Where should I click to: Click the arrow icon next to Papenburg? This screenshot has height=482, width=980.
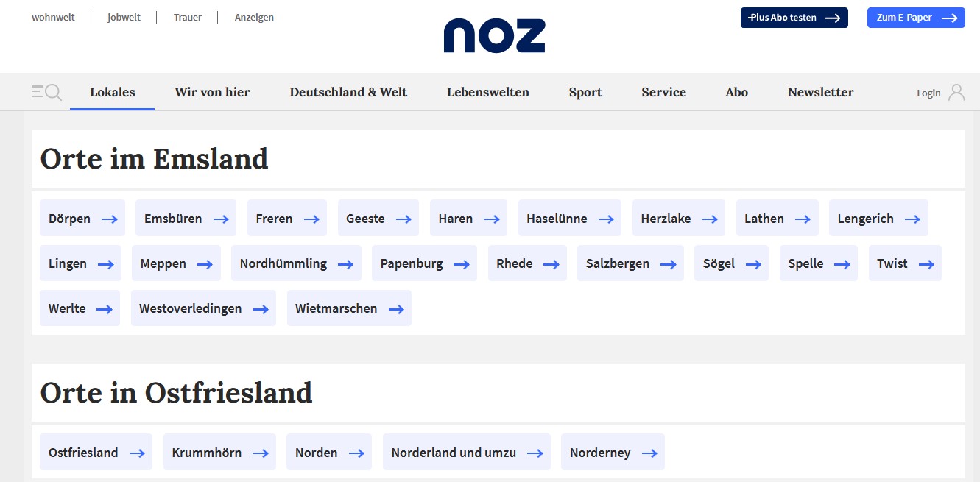[462, 264]
